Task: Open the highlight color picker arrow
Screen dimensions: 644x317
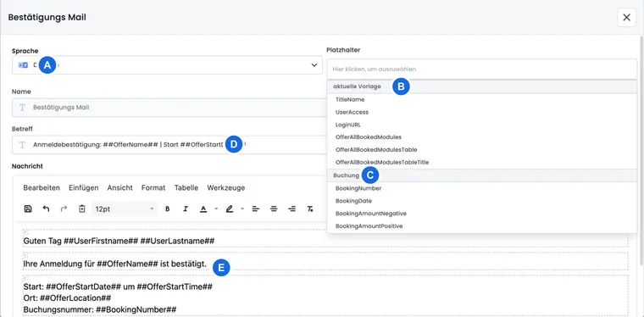Action: (x=242, y=209)
